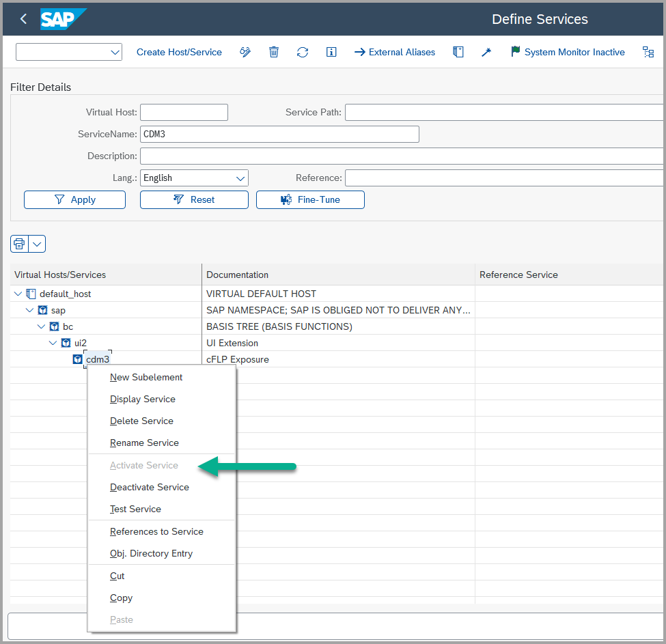The width and height of the screenshot is (666, 644).
Task: Click the cFLP Exposure documentation cell
Action: (x=339, y=359)
